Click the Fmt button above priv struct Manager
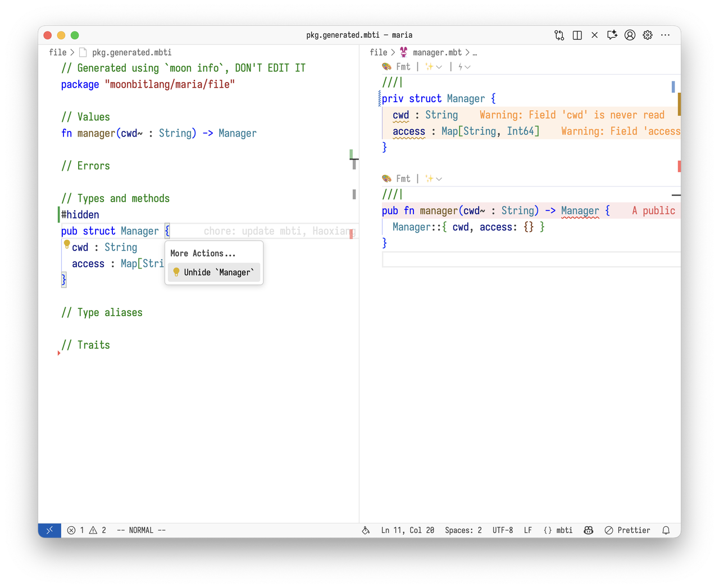Image resolution: width=719 pixels, height=588 pixels. click(x=397, y=67)
